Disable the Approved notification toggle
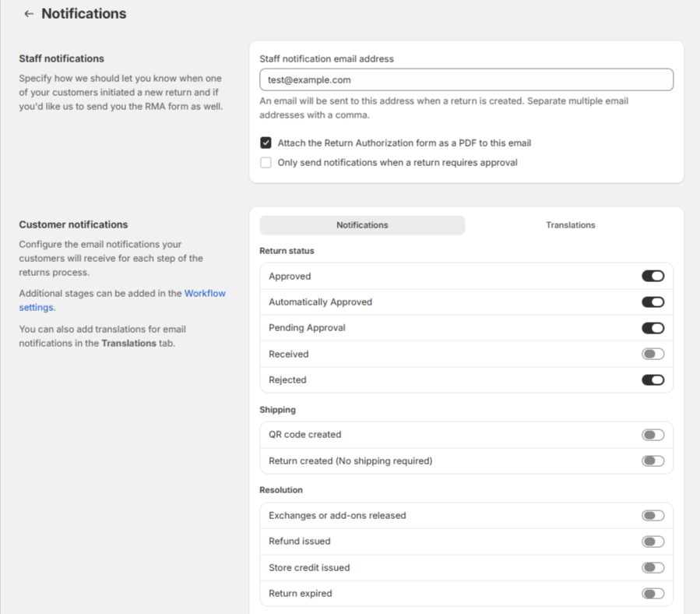Screen dimensions: 700x614 click(653, 276)
